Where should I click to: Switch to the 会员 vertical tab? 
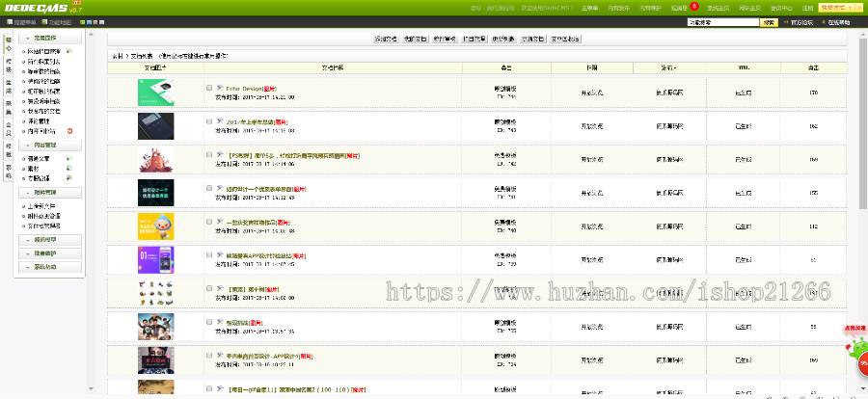point(9,128)
